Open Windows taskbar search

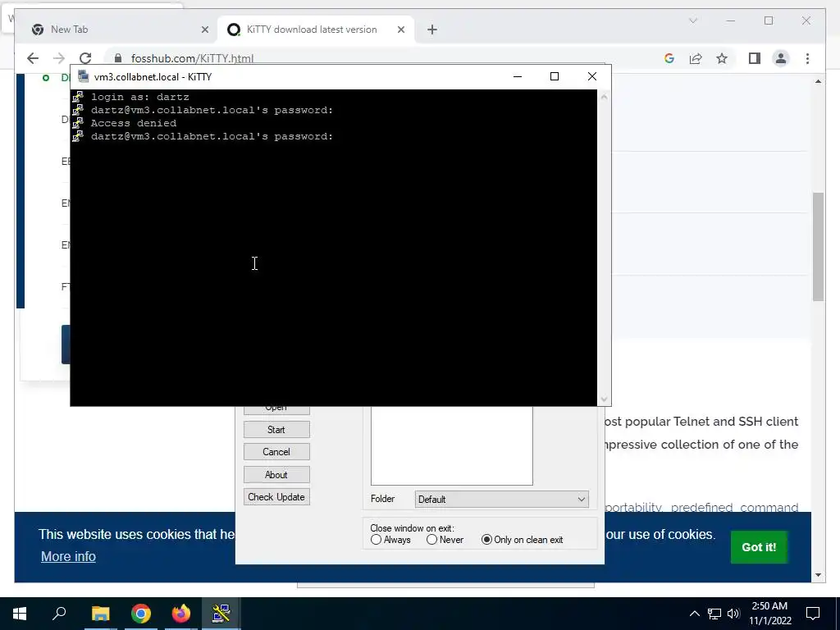click(x=59, y=614)
